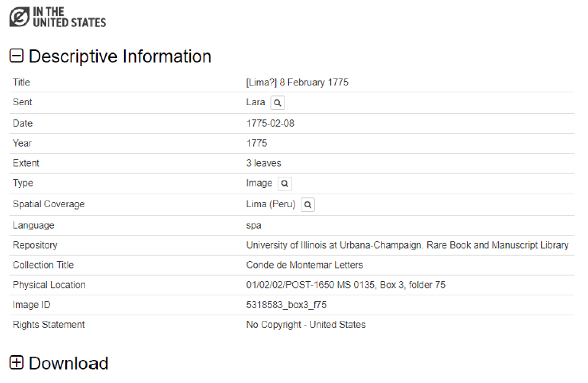Click the 'Lima (Peru)' spatial coverage text
The height and width of the screenshot is (383, 588).
271,205
